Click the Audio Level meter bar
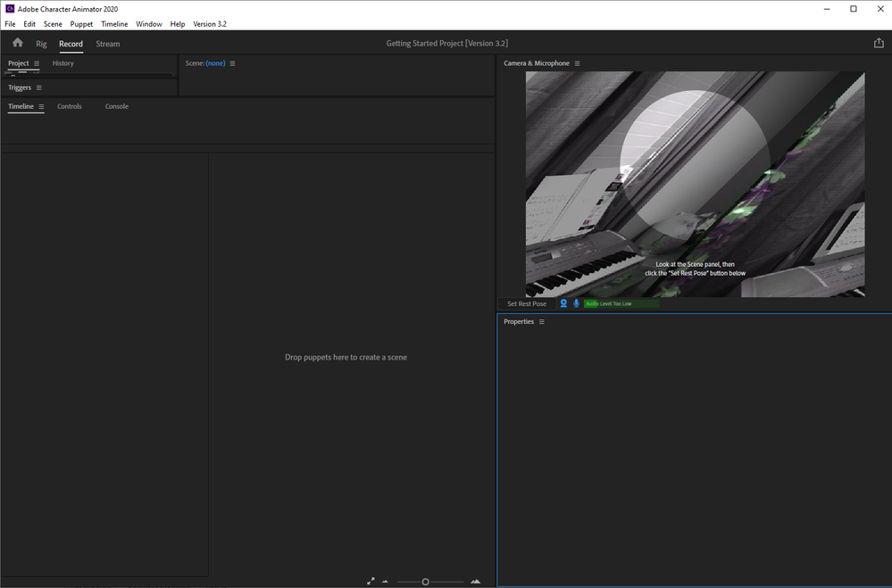Image resolution: width=892 pixels, height=588 pixels. coord(621,303)
